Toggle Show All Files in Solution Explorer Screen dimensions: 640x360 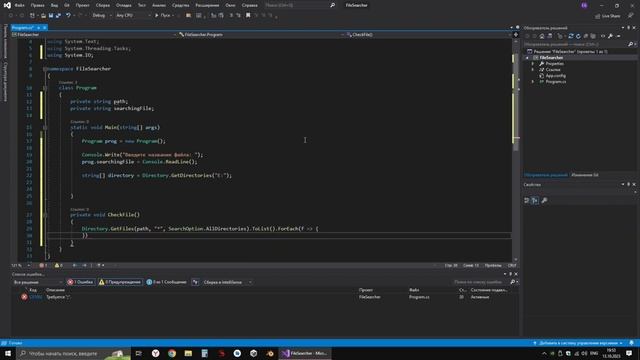(x=593, y=36)
